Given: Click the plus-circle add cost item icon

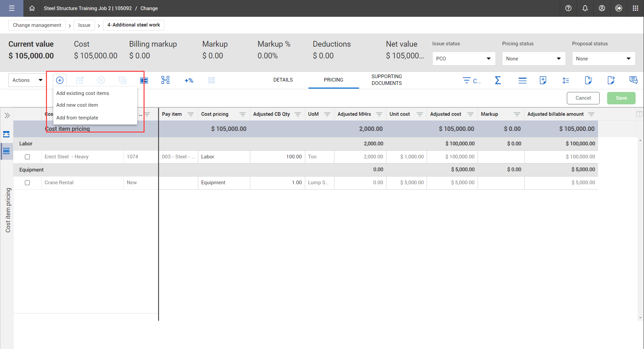Looking at the screenshot, I should point(60,80).
